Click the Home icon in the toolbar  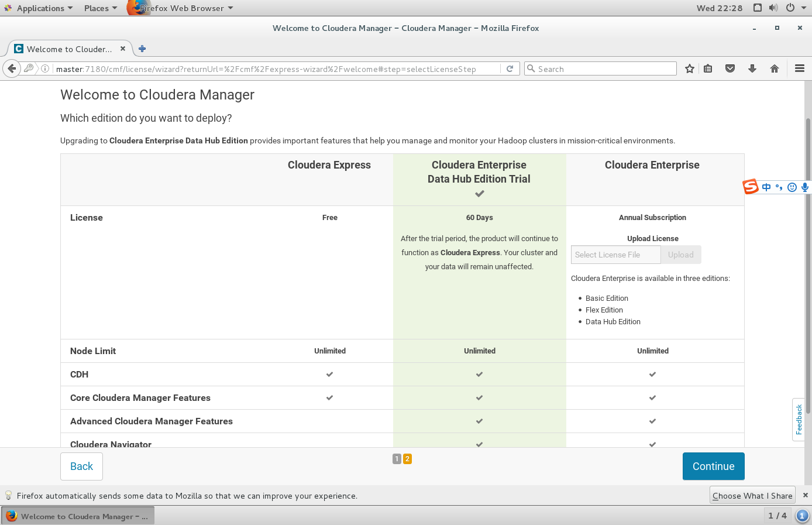(775, 68)
